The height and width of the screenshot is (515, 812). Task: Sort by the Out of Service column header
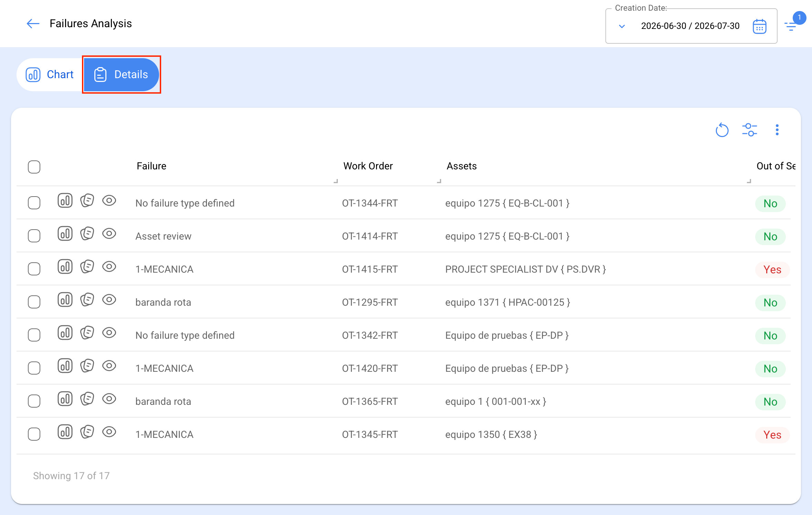click(776, 166)
